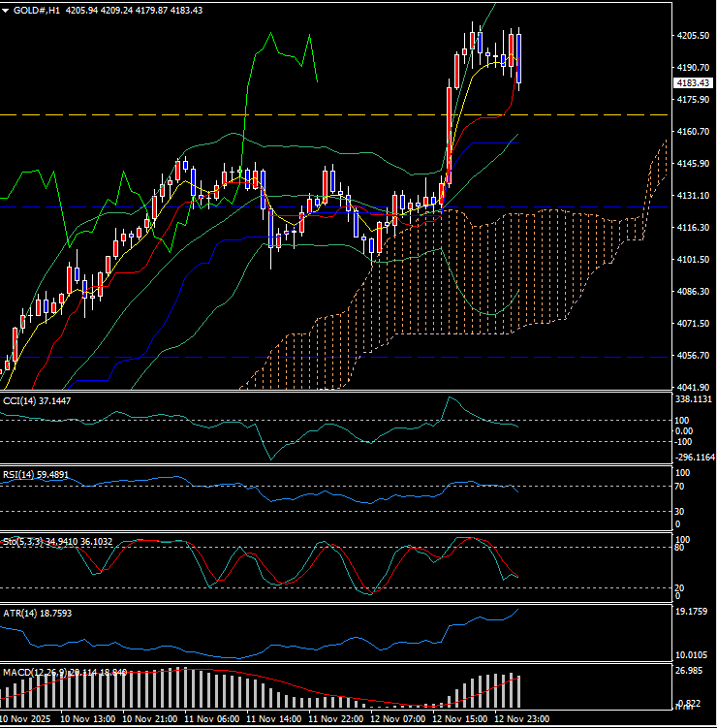This screenshot has height=728, width=717.
Task: Click the 338.1131 value on CCI scale
Action: (694, 398)
